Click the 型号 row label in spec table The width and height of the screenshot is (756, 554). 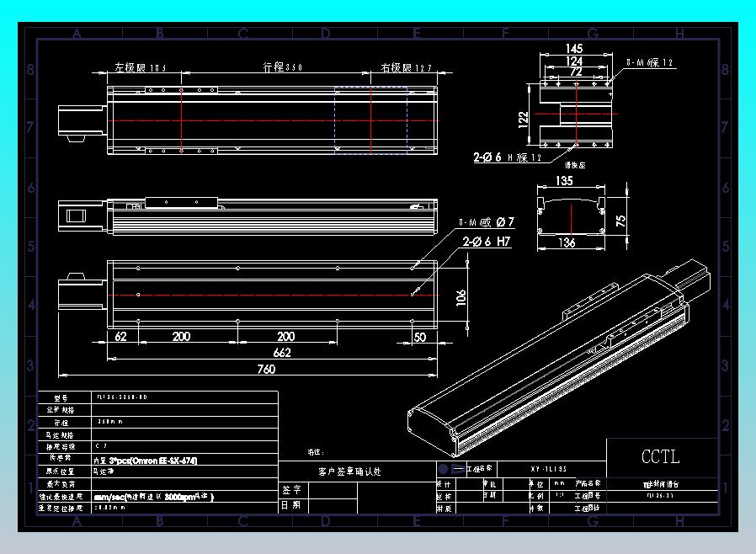click(61, 397)
